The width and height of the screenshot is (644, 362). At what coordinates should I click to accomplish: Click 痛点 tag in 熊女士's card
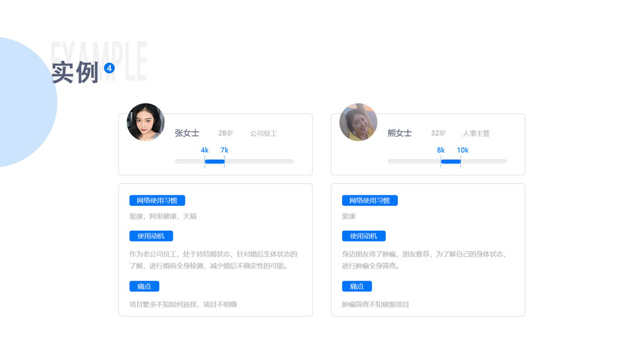357,286
